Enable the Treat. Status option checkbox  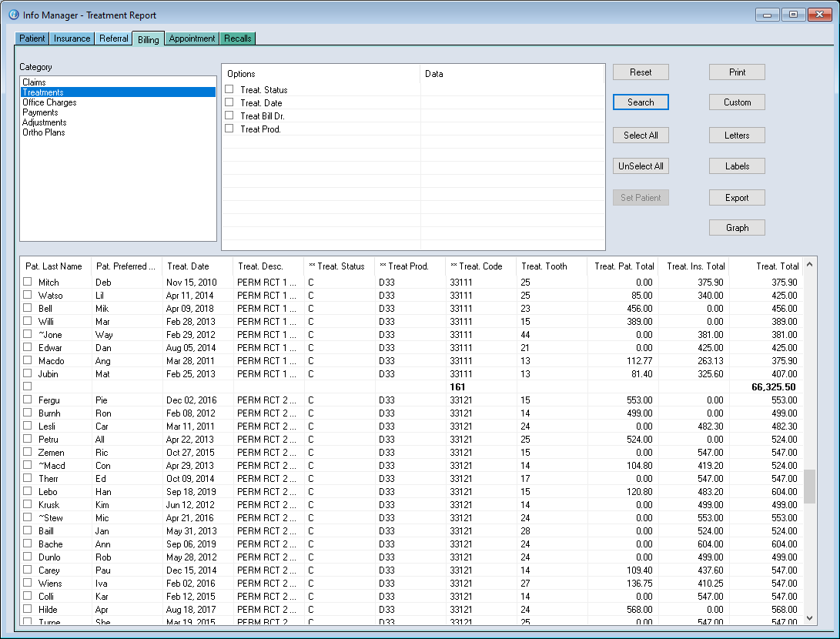229,89
